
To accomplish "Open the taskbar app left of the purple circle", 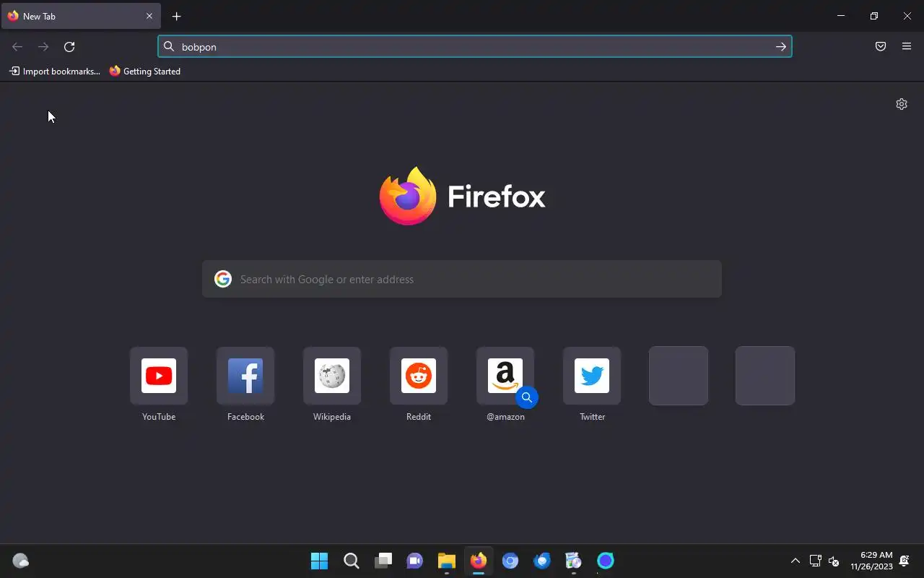I will (574, 561).
